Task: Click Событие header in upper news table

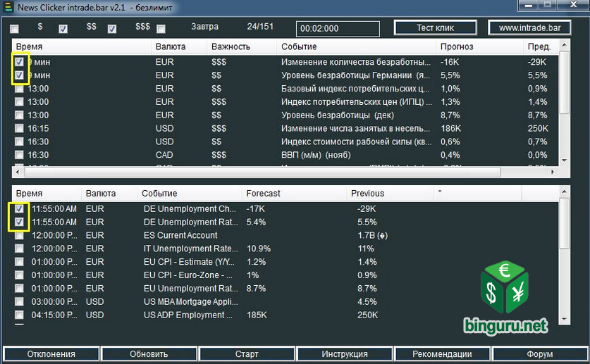Action: click(357, 46)
